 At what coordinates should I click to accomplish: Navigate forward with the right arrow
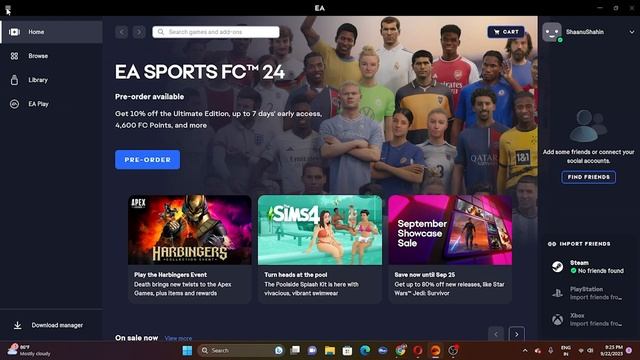(139, 32)
